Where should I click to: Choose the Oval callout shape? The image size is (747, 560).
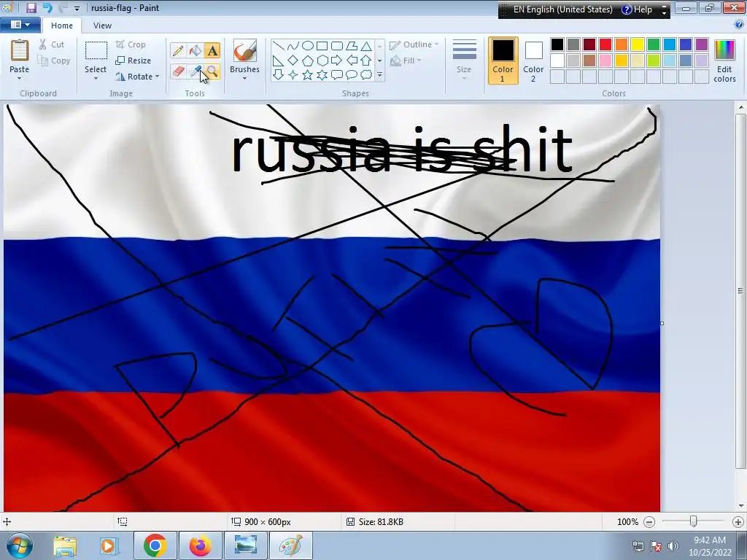pos(352,75)
